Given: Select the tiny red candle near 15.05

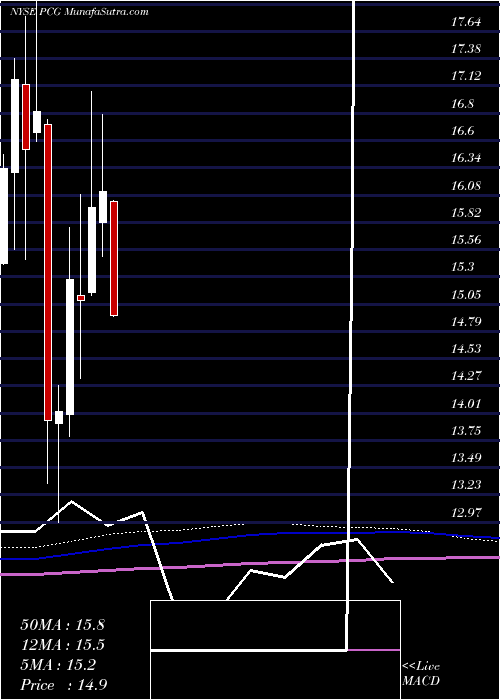Looking at the screenshot, I should (81, 298).
